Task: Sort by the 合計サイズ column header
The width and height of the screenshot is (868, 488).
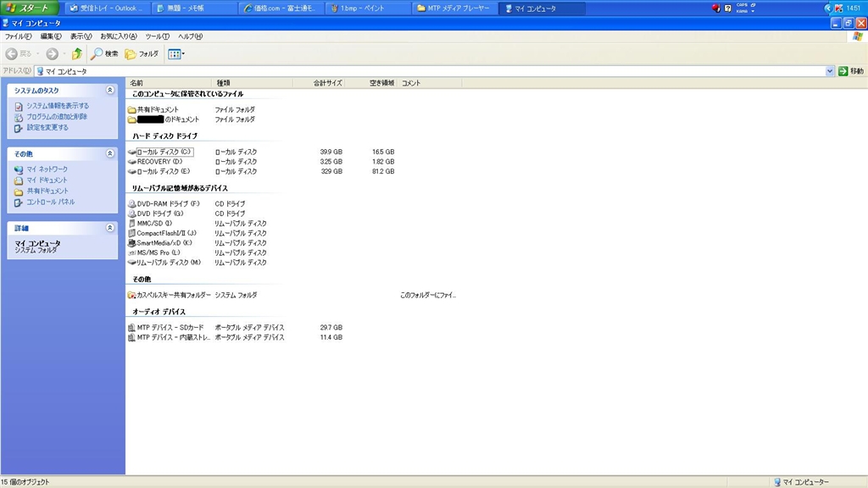Action: pyautogui.click(x=327, y=83)
